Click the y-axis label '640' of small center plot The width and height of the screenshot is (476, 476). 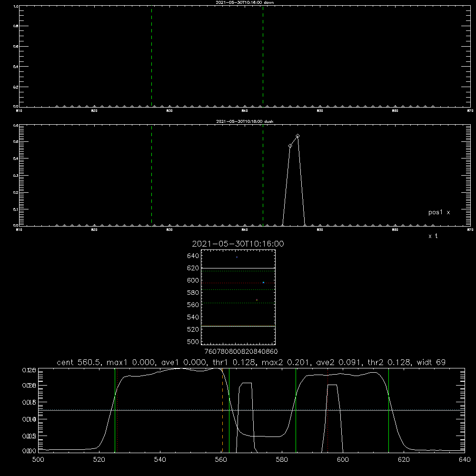tap(193, 256)
